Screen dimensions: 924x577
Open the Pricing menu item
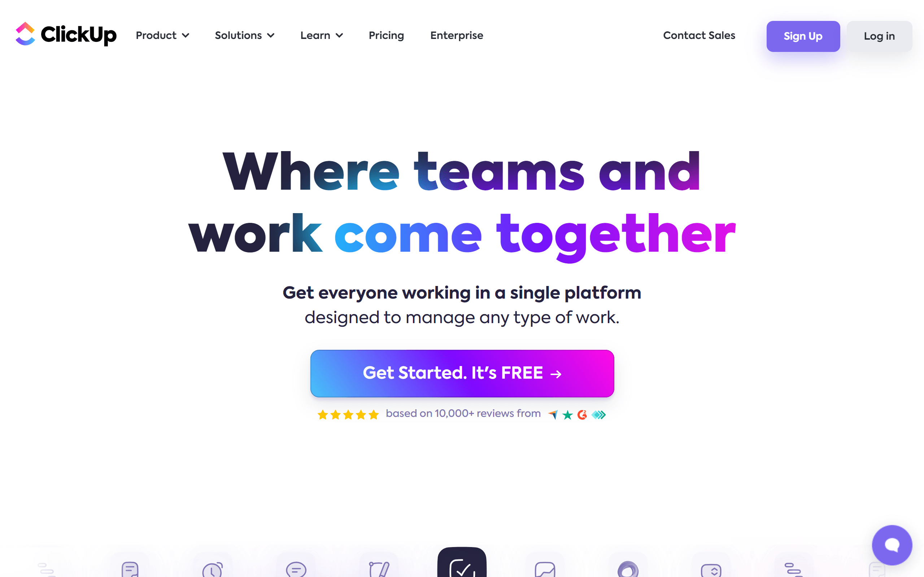(387, 36)
